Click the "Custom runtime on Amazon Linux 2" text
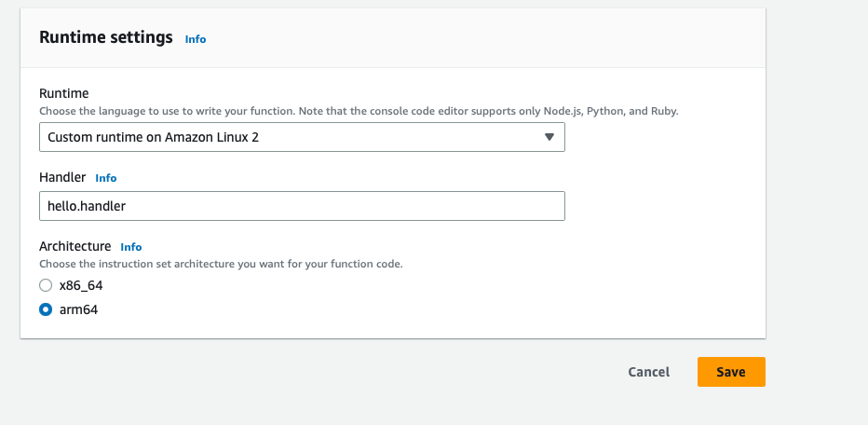Screen dimensions: 868x425 [160, 138]
